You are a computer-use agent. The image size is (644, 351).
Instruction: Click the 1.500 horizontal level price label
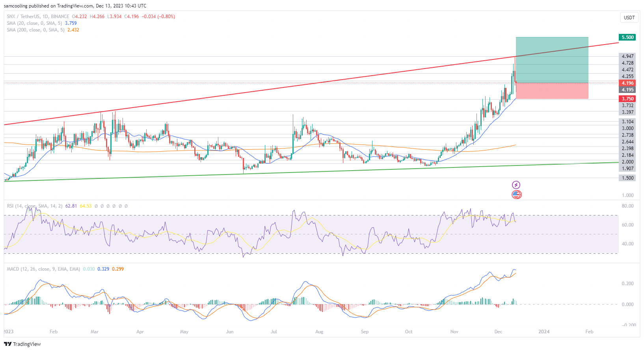[627, 178]
